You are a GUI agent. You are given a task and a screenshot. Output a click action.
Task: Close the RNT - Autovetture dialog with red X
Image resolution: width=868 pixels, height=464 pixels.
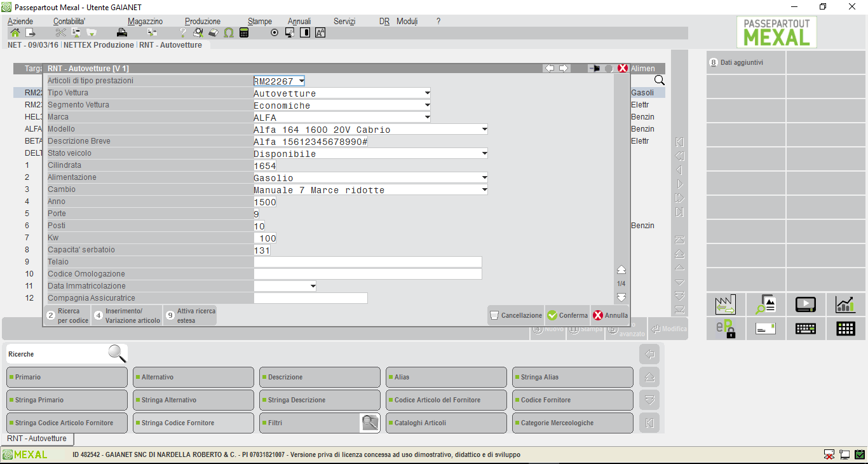tap(623, 68)
